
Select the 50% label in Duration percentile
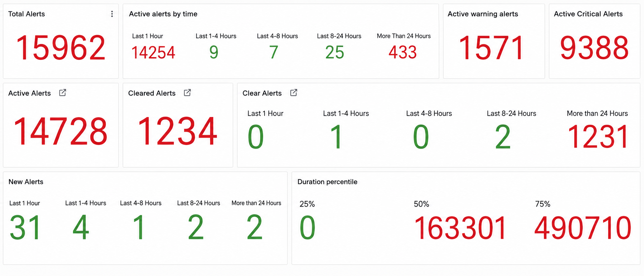[421, 204]
